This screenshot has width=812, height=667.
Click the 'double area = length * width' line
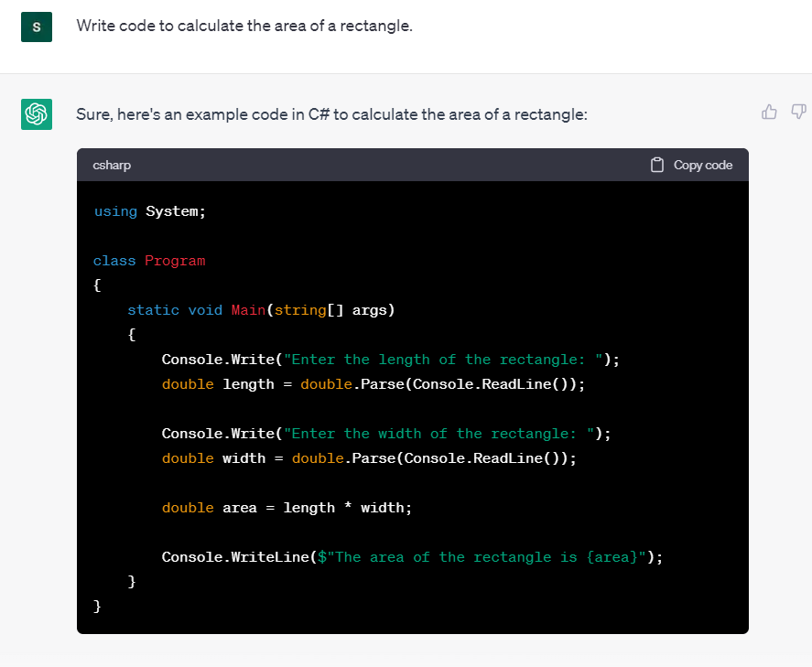pos(287,508)
